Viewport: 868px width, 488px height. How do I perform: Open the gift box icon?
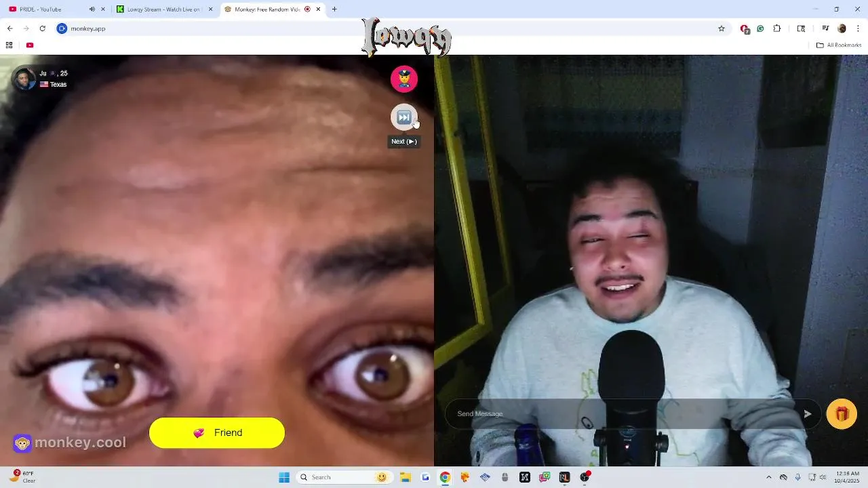click(x=842, y=414)
